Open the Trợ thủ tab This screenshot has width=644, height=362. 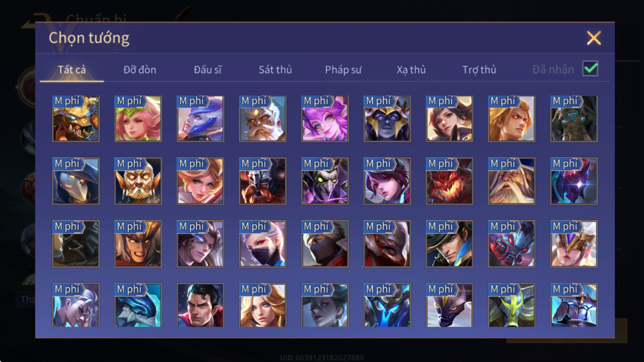point(479,69)
